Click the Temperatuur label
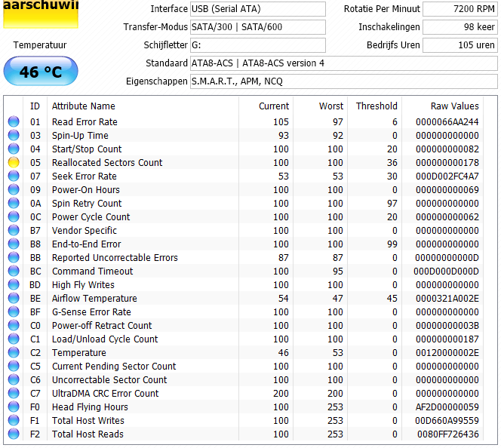Screen dimensions: 501x448 [x=40, y=45]
